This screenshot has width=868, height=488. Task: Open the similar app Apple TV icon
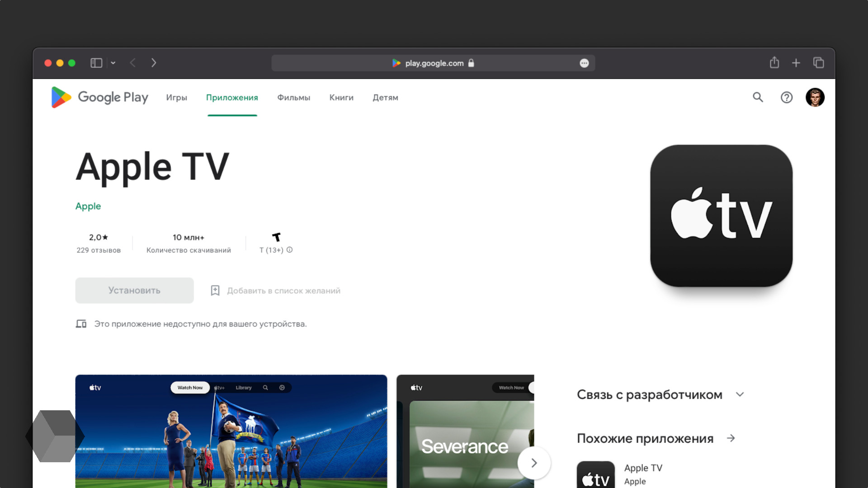tap(595, 474)
